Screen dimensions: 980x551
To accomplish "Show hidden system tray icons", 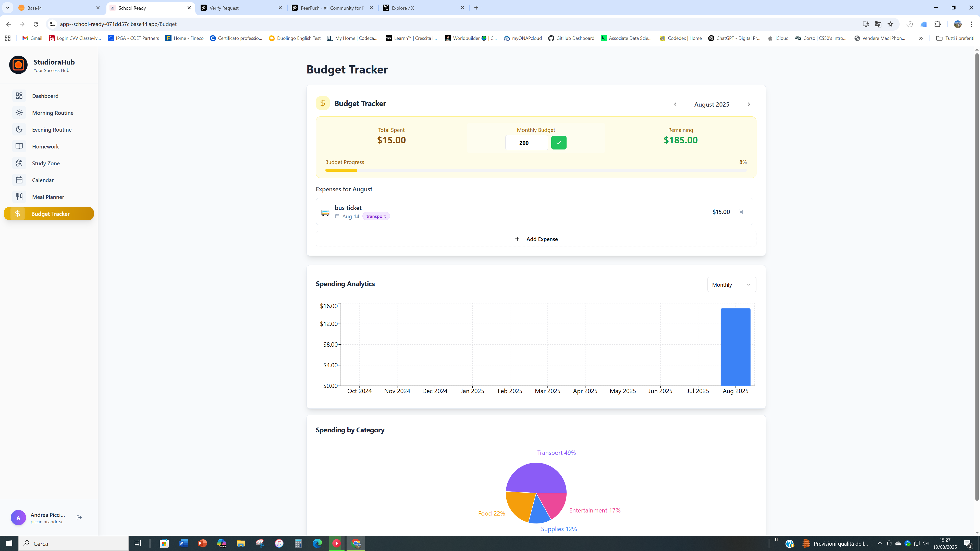I will coord(879,543).
